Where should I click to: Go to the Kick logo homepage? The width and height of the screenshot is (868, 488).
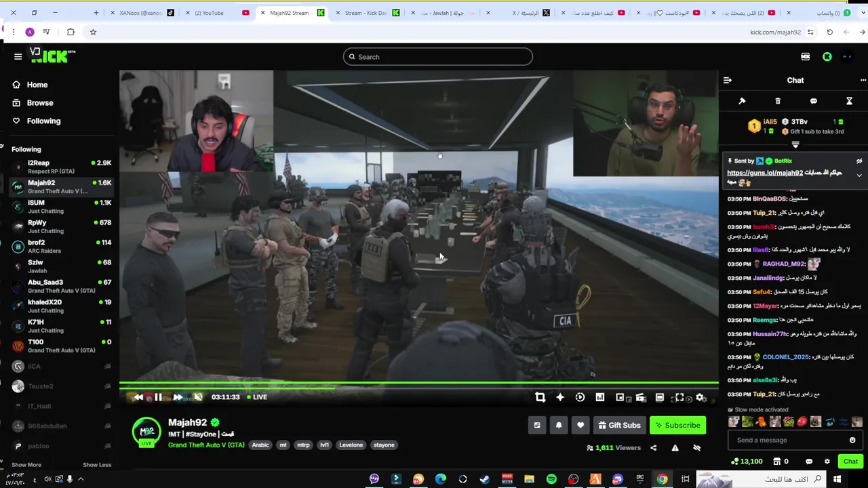coord(53,56)
